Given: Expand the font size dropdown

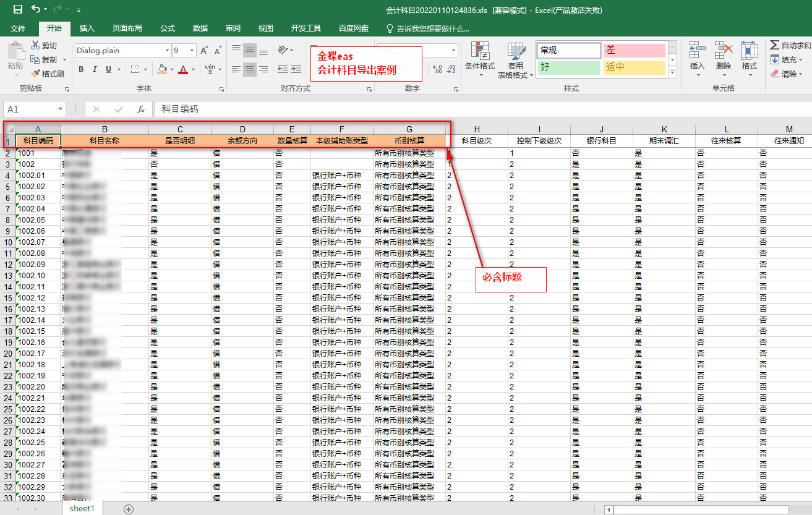Looking at the screenshot, I should (192, 51).
